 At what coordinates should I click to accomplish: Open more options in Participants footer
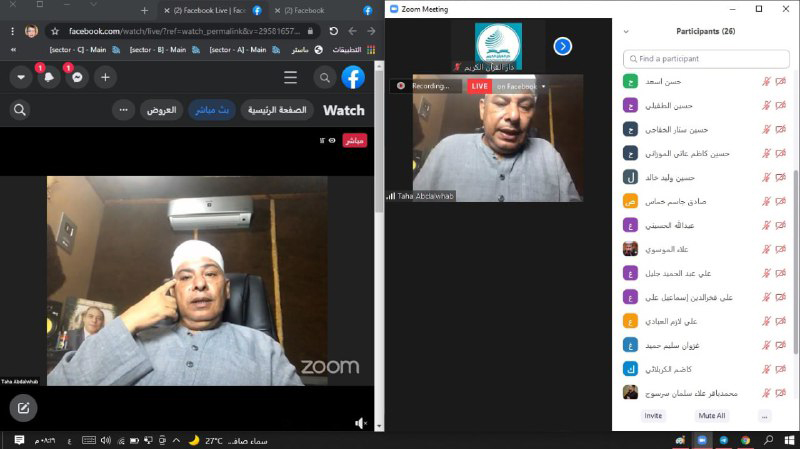[764, 416]
